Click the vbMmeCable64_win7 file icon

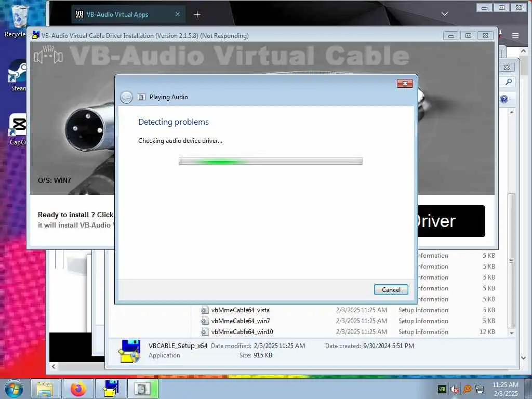coord(205,321)
